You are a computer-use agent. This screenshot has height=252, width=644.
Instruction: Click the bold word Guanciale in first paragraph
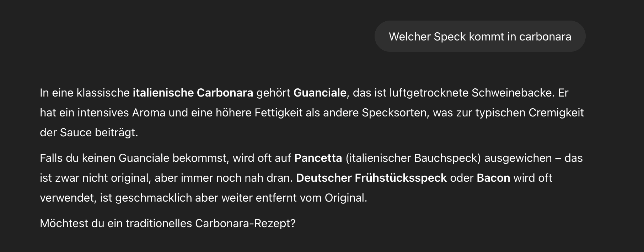(320, 93)
